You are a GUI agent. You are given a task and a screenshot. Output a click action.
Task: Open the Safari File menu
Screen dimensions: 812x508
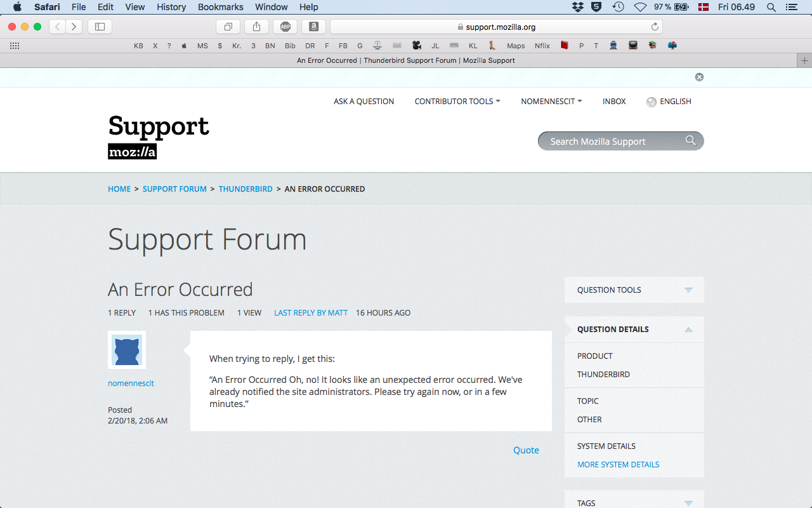[79, 7]
